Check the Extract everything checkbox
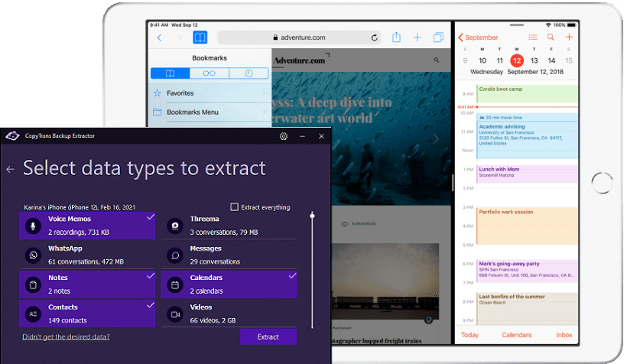This screenshot has height=364, width=624. (x=235, y=207)
